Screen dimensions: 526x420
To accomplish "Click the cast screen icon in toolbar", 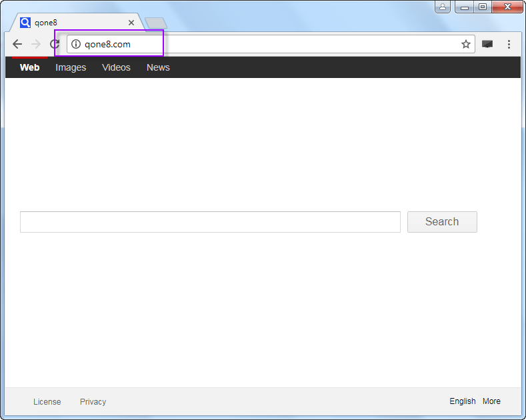I will [487, 44].
